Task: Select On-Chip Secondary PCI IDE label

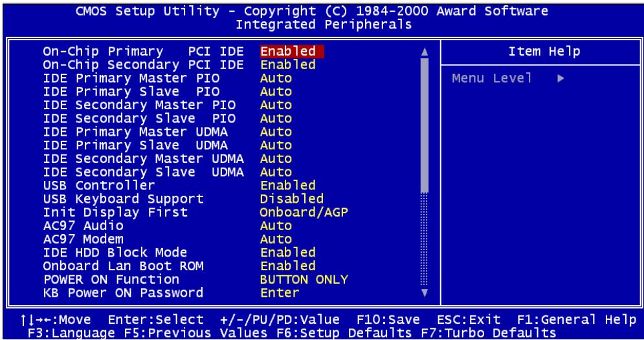Action: [x=143, y=65]
